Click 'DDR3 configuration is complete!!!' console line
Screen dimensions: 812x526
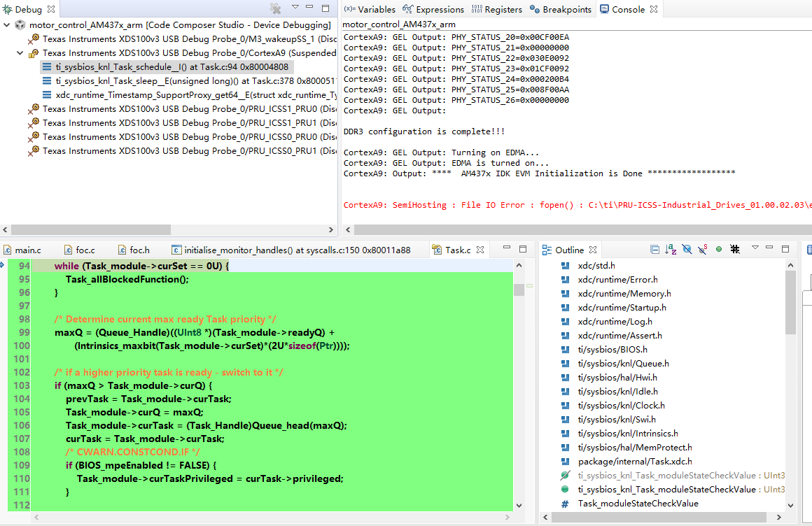424,131
